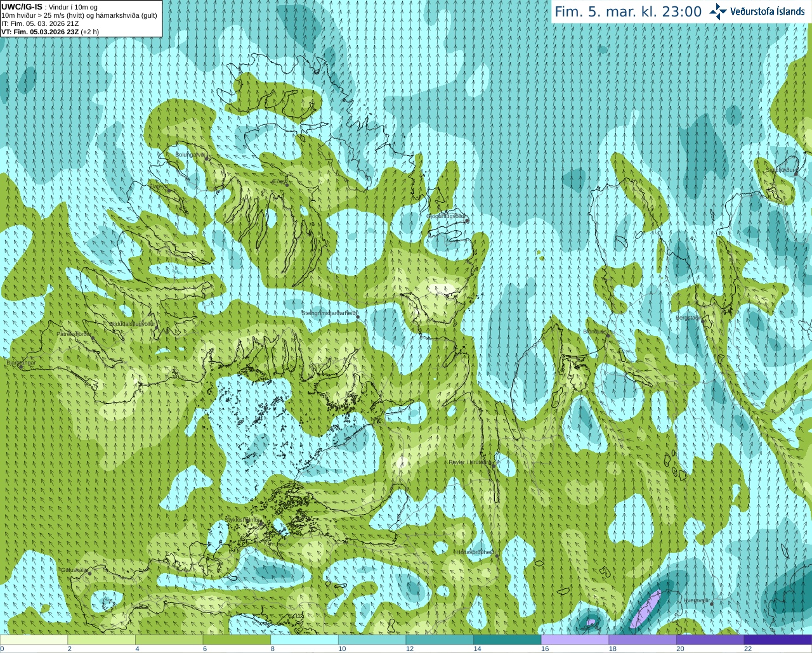Click the '10m hviður > 25 m/s' description line
Viewport: 812px width, 653px height.
(x=79, y=15)
